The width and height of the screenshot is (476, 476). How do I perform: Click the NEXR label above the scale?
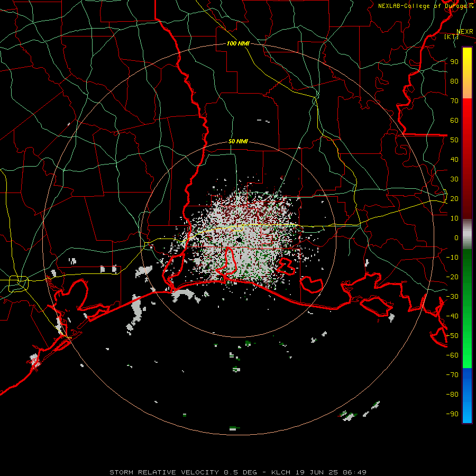465,32
